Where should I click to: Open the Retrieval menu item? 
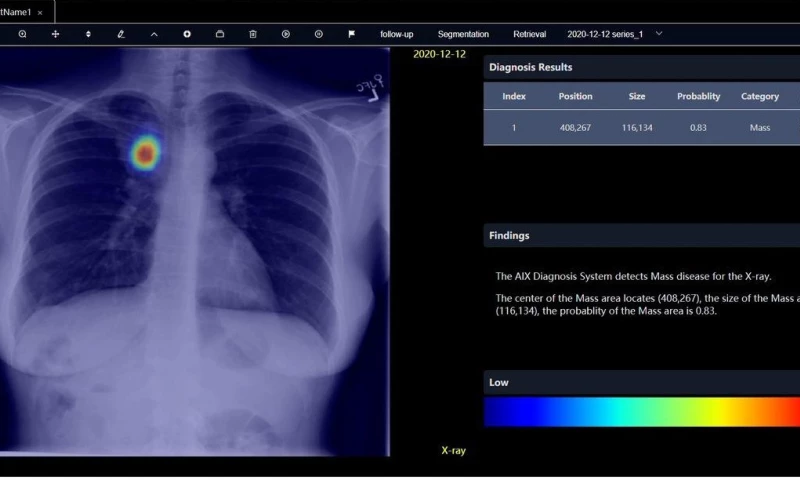click(x=530, y=34)
